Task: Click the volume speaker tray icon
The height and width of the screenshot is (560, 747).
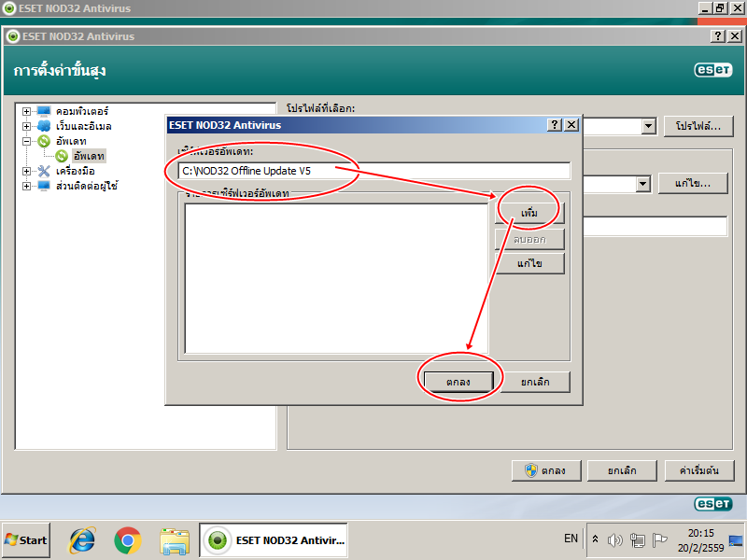Action: (x=615, y=540)
